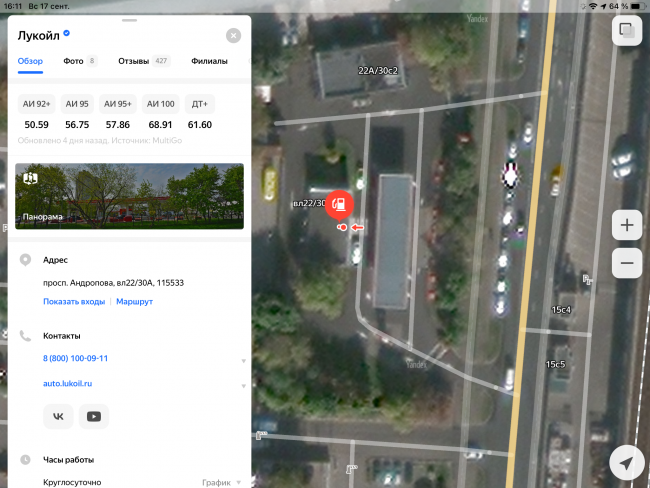Tap the phone handset icon near Контакты

pos(25,335)
